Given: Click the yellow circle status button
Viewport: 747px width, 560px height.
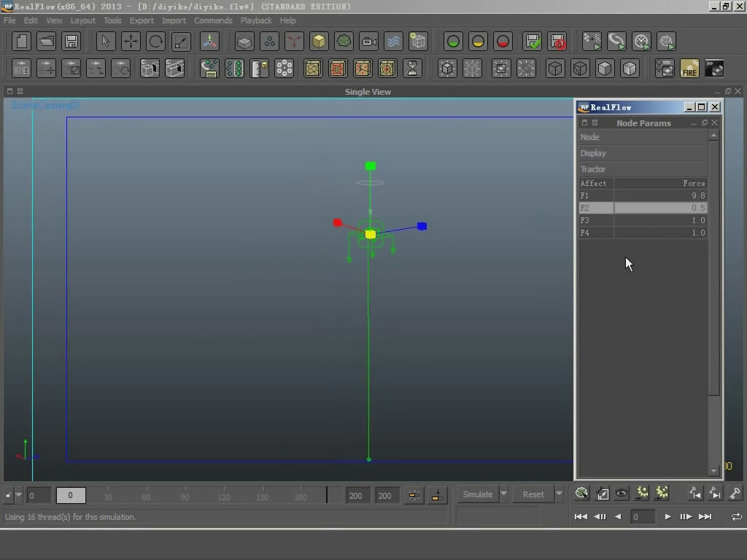Looking at the screenshot, I should (x=478, y=42).
